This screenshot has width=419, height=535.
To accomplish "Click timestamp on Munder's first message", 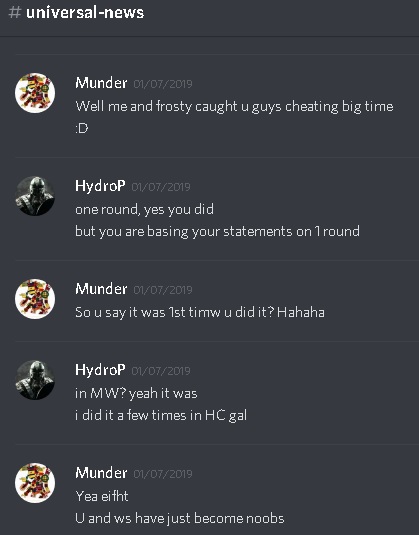I will 163,84.
